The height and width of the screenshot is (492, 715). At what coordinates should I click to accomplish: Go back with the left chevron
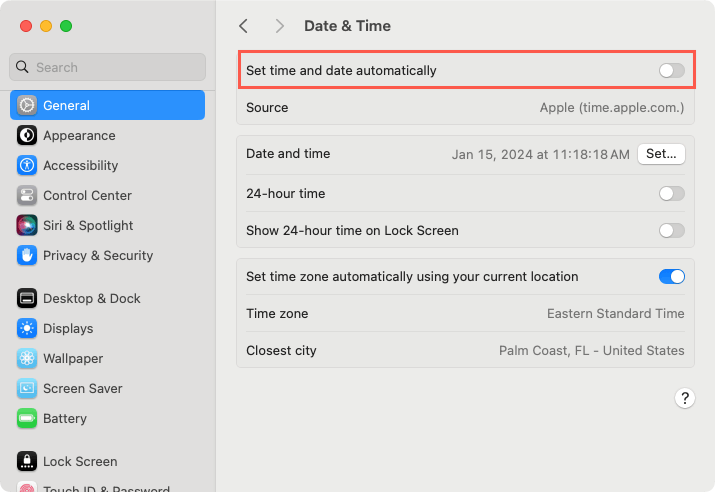click(244, 26)
